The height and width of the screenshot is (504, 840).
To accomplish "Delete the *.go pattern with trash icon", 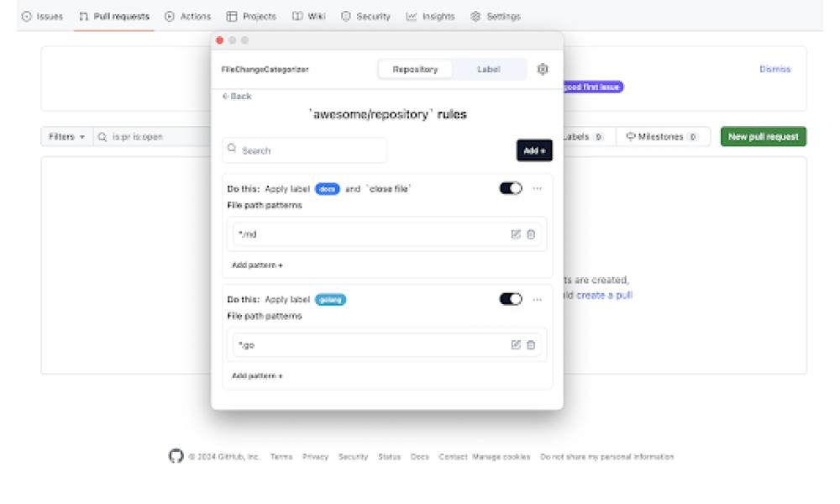I will coord(531,345).
